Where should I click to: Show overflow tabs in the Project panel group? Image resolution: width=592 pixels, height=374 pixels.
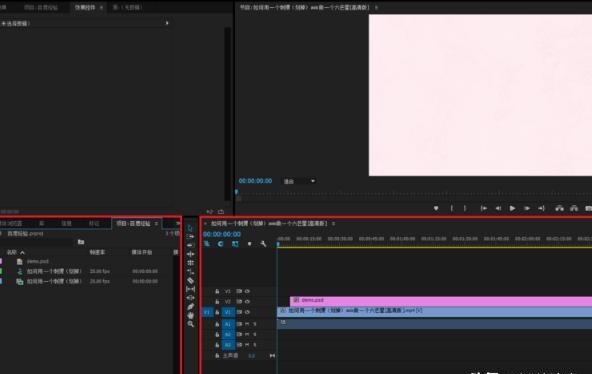pos(177,224)
